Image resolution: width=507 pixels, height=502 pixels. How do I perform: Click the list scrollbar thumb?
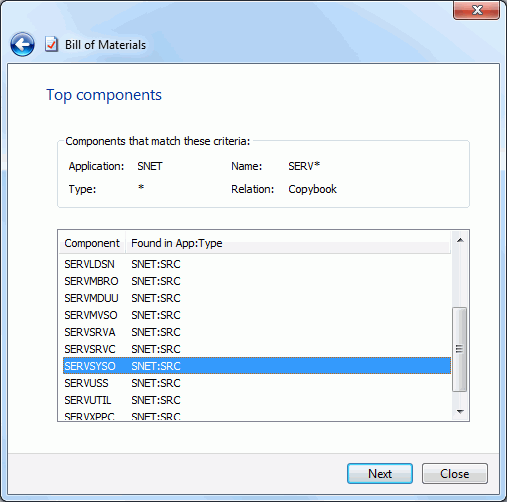(x=459, y=349)
